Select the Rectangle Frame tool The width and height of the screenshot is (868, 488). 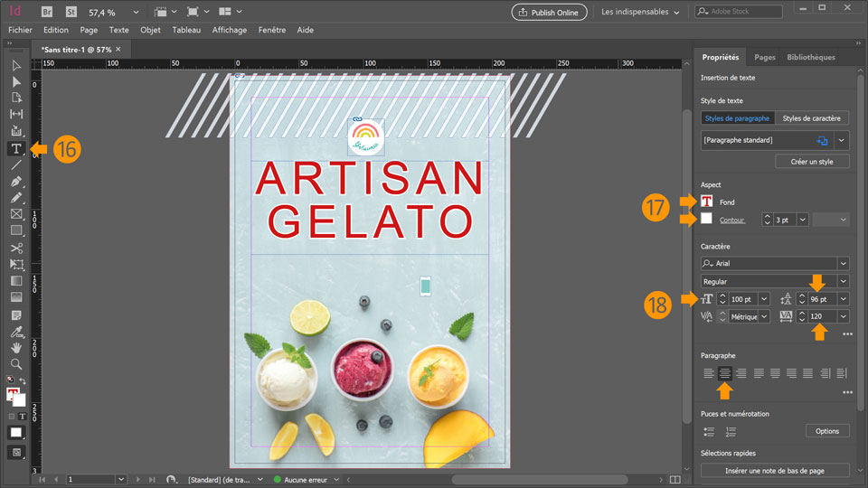point(16,214)
